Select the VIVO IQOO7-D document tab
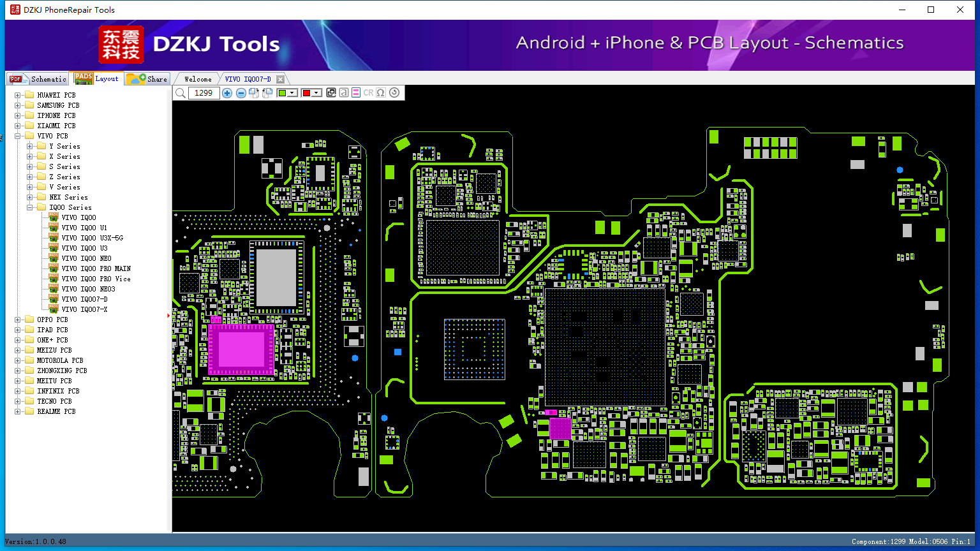Viewport: 980px width, 551px height. (x=248, y=79)
